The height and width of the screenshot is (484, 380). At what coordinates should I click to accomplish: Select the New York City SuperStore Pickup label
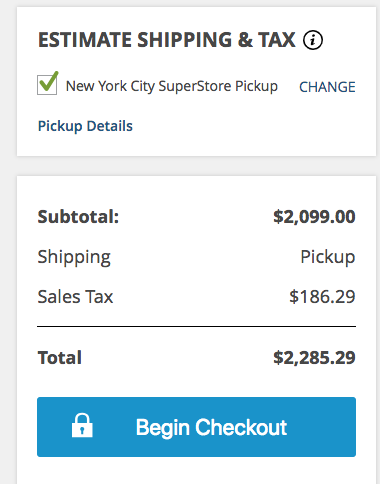172,86
